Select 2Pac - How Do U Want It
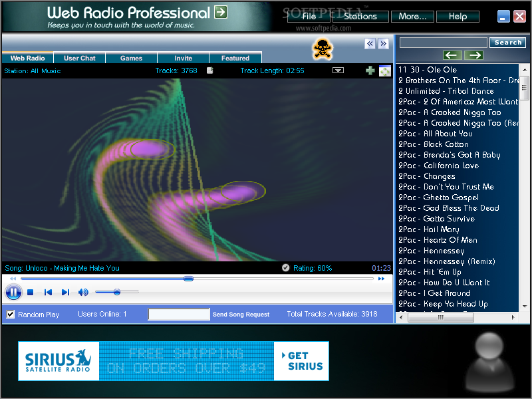Image resolution: width=532 pixels, height=399 pixels. point(444,282)
